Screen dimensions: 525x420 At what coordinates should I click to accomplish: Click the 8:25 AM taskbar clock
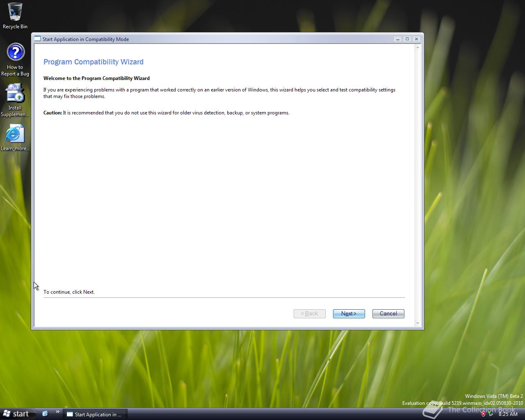click(508, 414)
